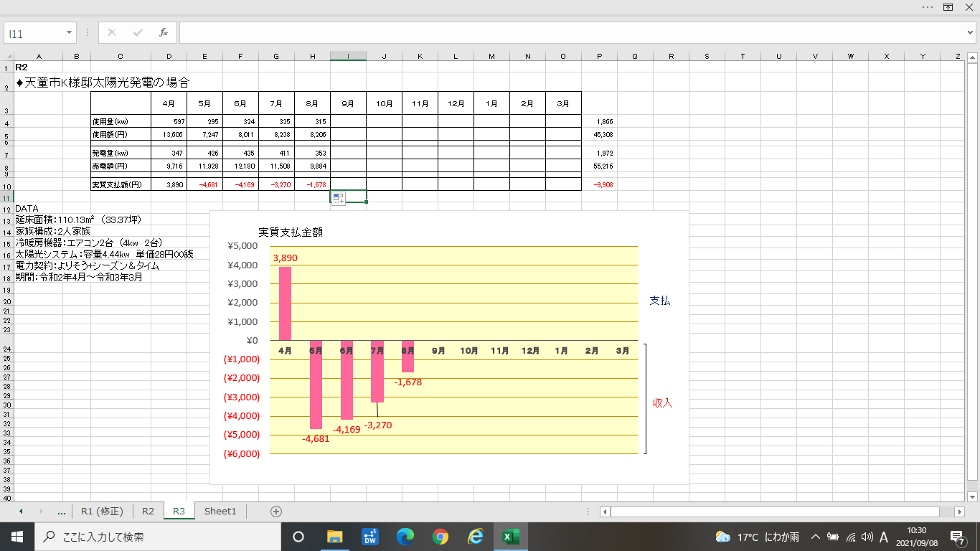Image resolution: width=980 pixels, height=551 pixels.
Task: Click the hidden sheets ellipsis tab
Action: (x=61, y=512)
